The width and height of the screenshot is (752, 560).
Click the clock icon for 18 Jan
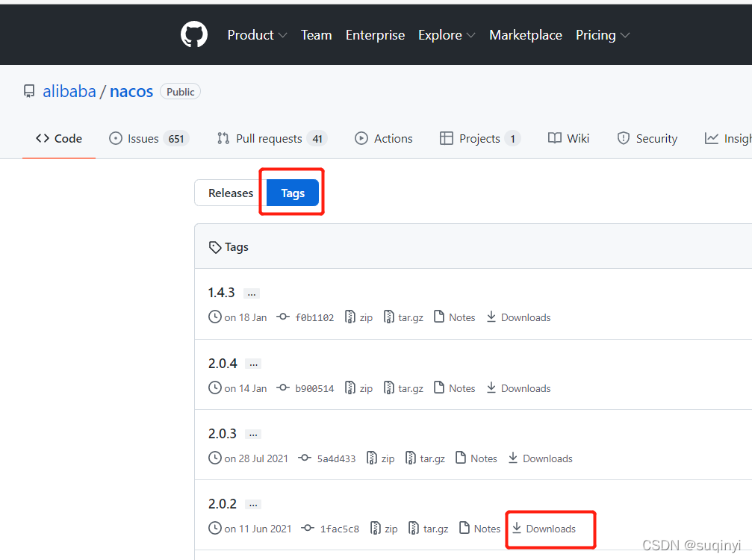pyautogui.click(x=215, y=317)
